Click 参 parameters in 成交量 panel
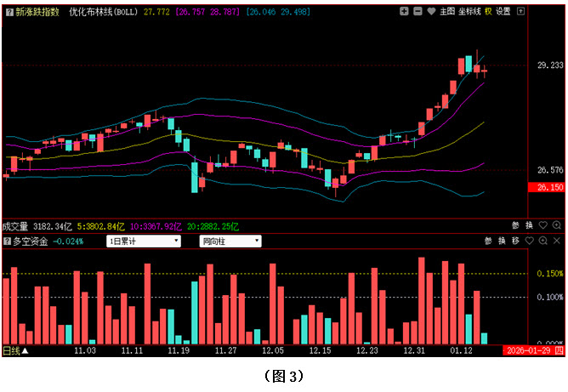The image size is (568, 392). (515, 226)
